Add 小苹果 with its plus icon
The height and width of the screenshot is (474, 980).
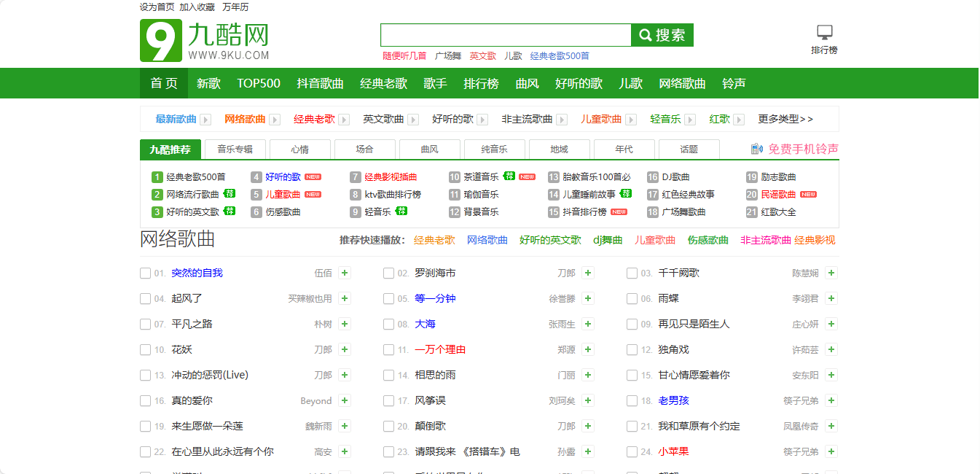coord(831,451)
